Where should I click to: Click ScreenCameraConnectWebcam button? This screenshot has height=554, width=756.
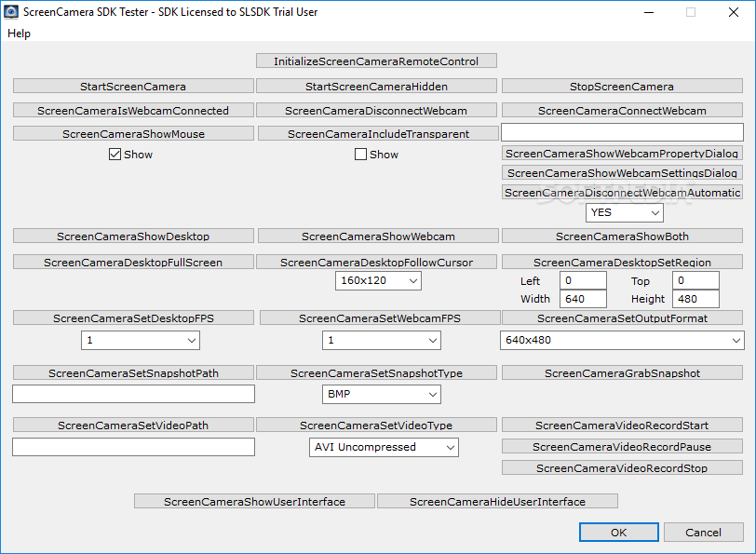point(622,110)
